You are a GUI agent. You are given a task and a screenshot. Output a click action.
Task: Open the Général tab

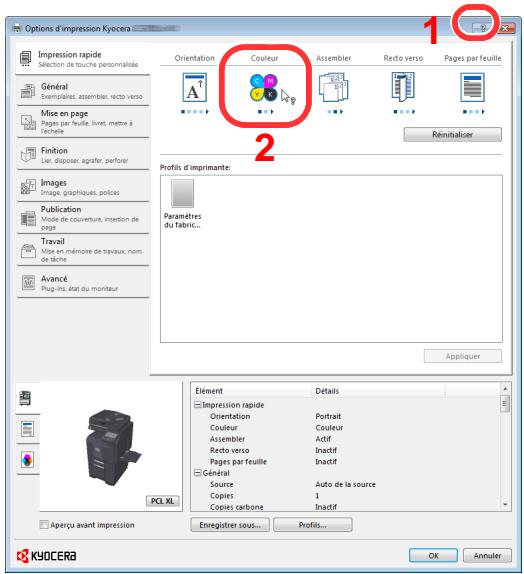click(83, 91)
